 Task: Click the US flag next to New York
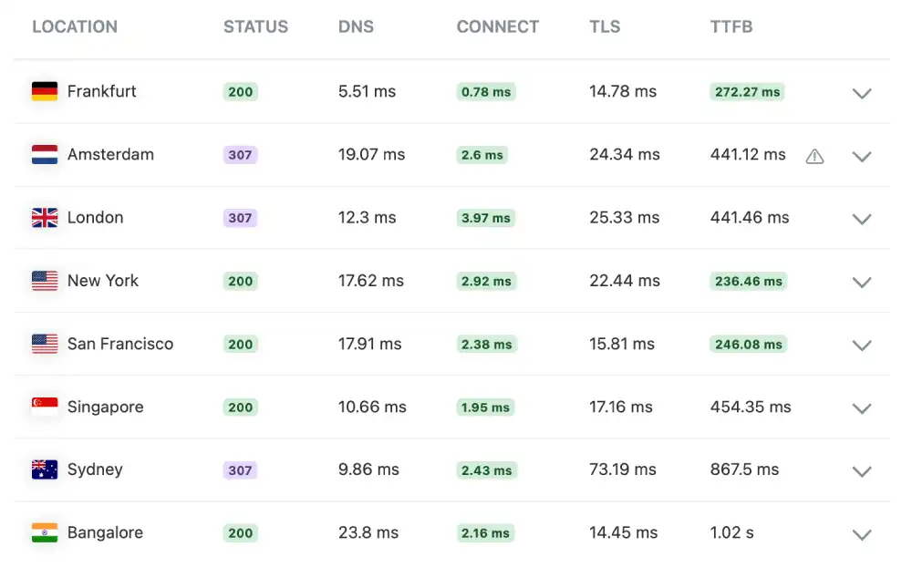pos(44,281)
